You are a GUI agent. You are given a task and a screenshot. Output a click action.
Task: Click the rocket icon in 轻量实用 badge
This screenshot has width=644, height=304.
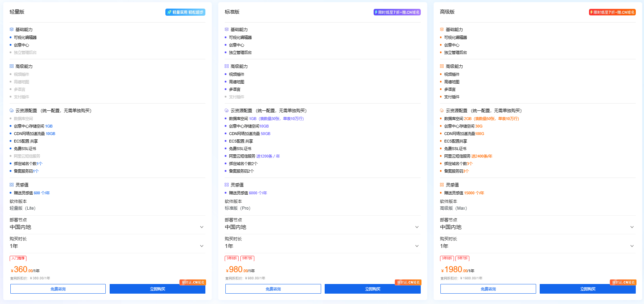click(169, 12)
